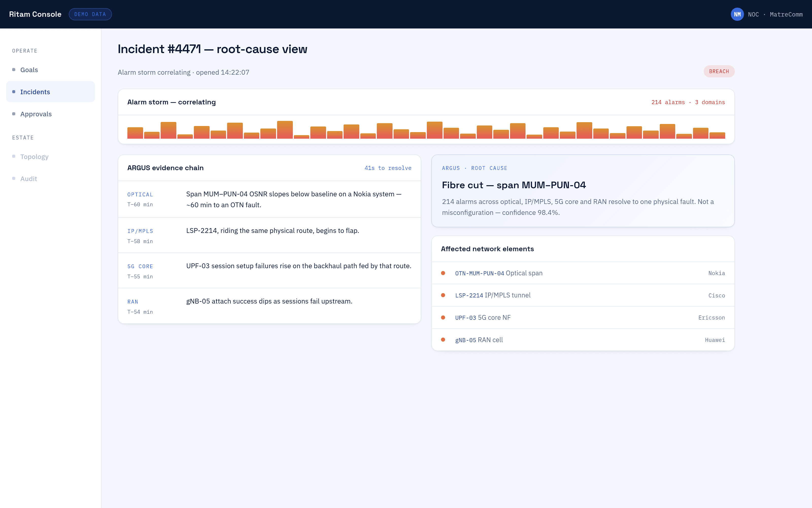Image resolution: width=812 pixels, height=508 pixels.
Task: Click the Cisco vendor label
Action: click(x=716, y=296)
